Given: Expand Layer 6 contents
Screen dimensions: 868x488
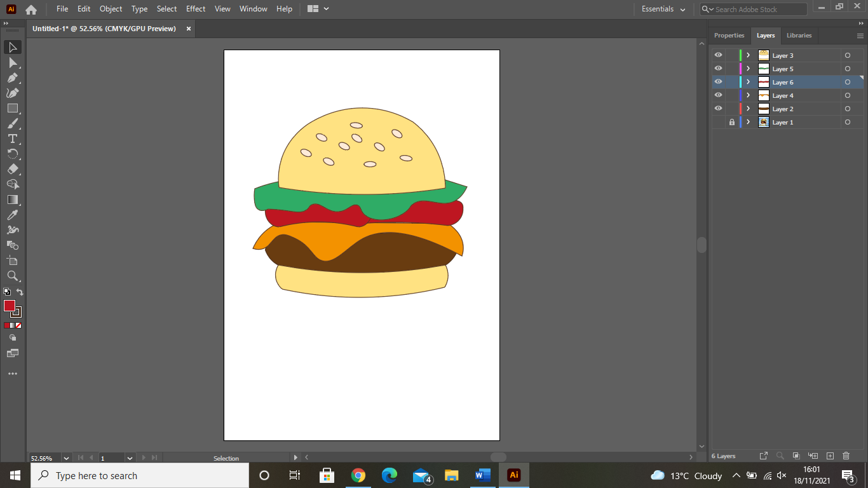Looking at the screenshot, I should coord(749,82).
